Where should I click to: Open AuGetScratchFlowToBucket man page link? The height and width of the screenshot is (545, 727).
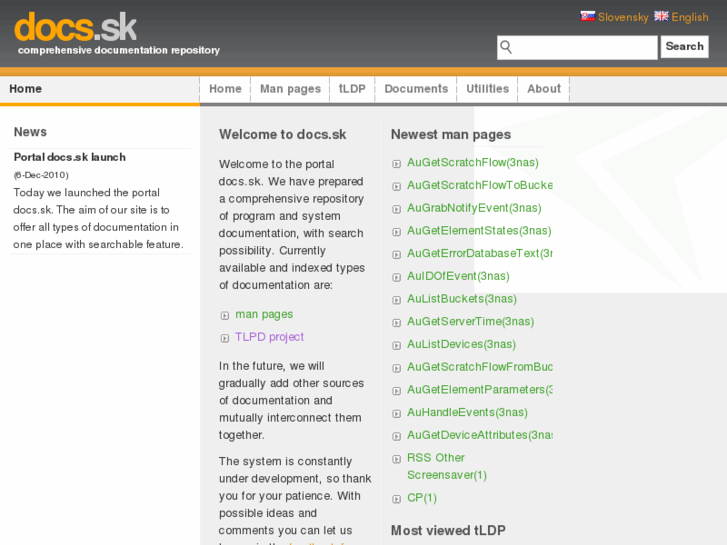tap(479, 185)
